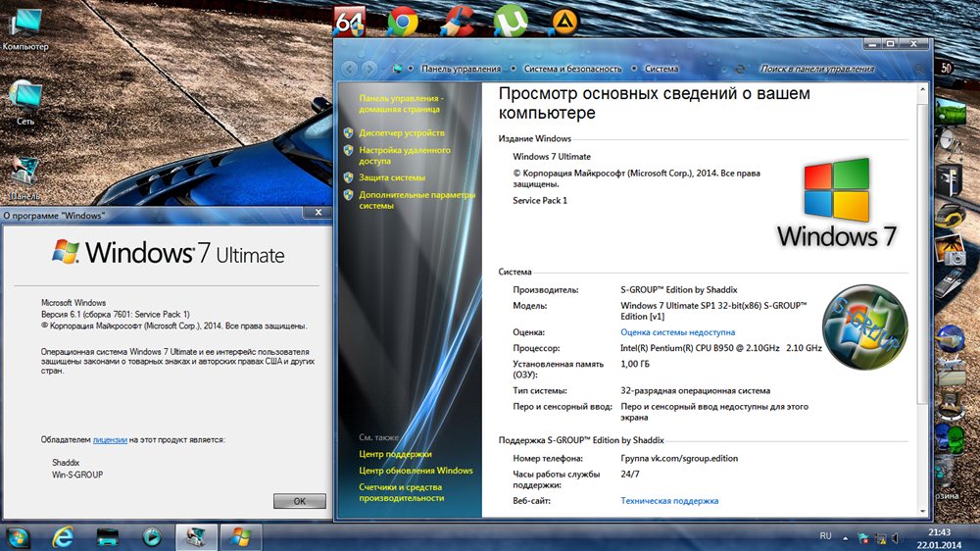Click the Windows Start orb
This screenshot has height=551, width=980.
point(18,536)
